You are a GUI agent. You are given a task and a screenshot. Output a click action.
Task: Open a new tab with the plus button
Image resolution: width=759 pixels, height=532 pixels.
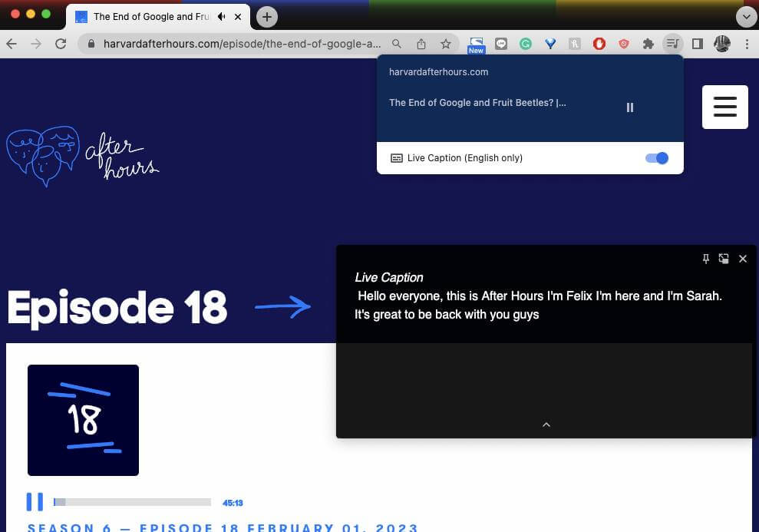(267, 16)
